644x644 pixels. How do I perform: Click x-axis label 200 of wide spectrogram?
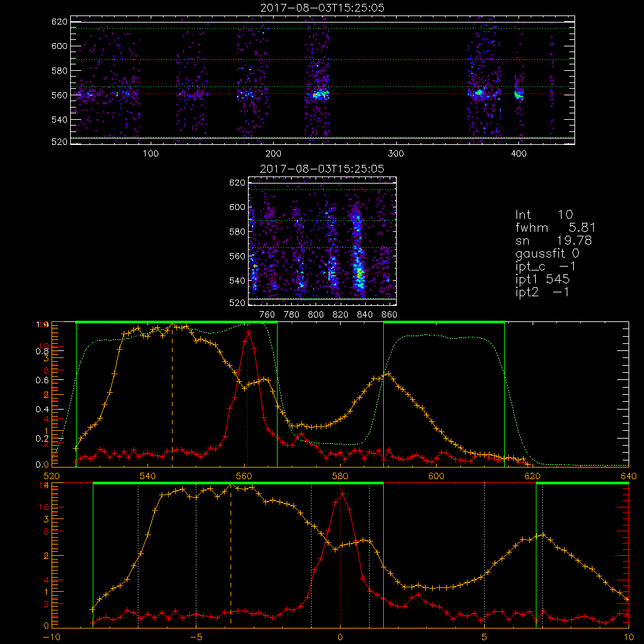click(274, 154)
